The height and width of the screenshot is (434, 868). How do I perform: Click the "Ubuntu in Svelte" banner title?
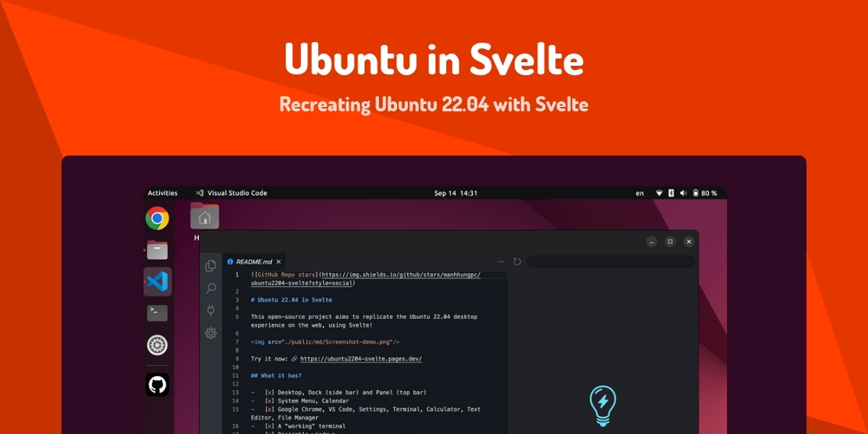[434, 59]
